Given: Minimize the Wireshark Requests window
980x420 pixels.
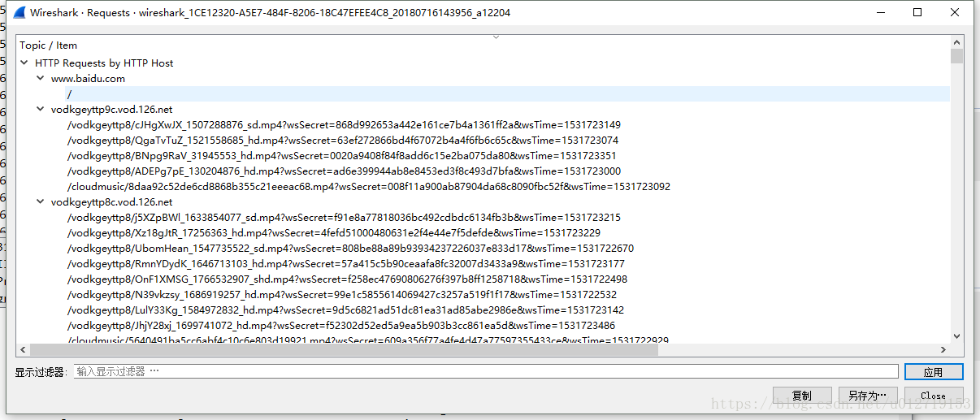Looking at the screenshot, I should [880, 12].
